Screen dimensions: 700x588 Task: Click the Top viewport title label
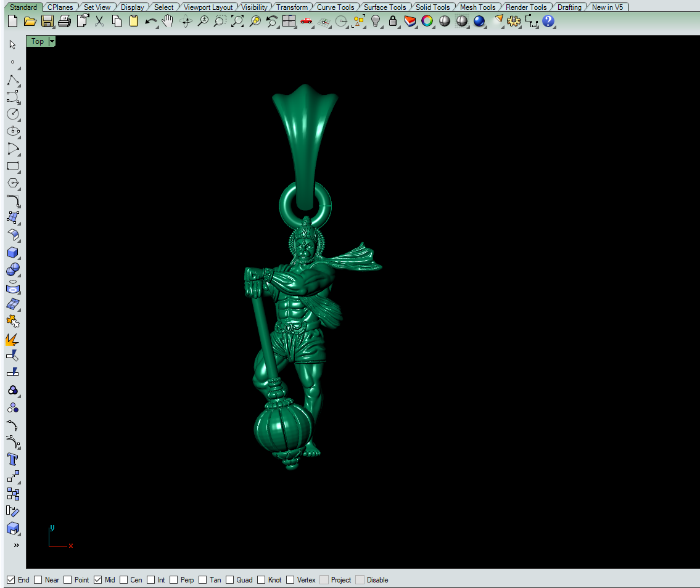click(38, 41)
